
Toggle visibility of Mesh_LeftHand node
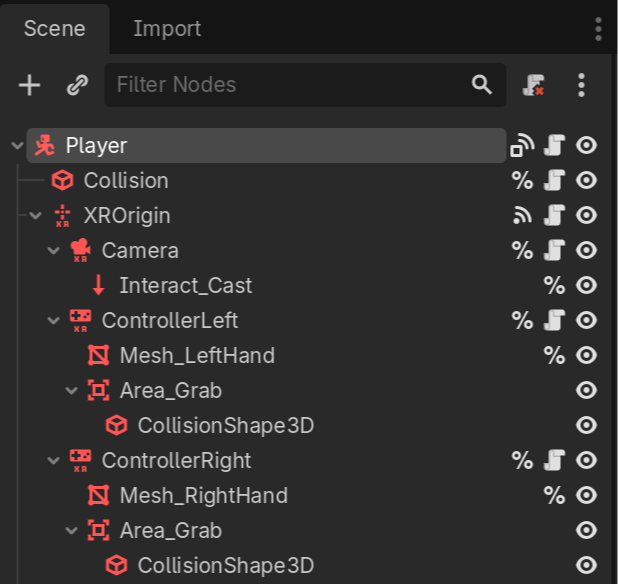click(587, 355)
